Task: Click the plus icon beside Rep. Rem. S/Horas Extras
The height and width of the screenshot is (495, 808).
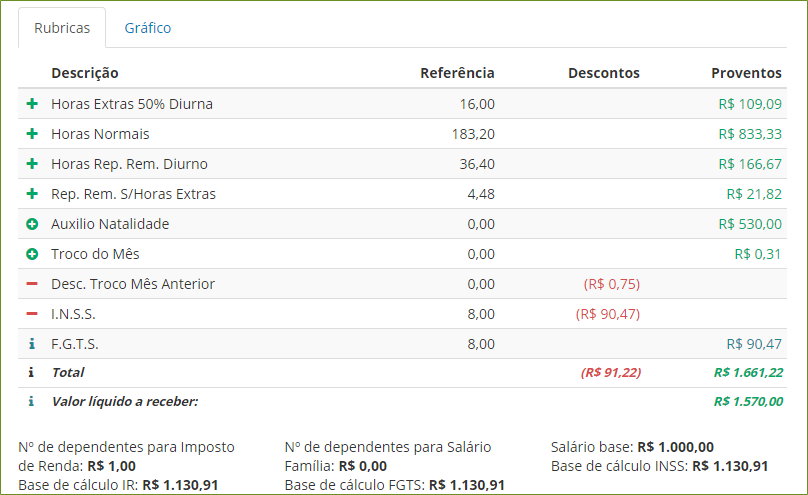Action: coord(32,194)
